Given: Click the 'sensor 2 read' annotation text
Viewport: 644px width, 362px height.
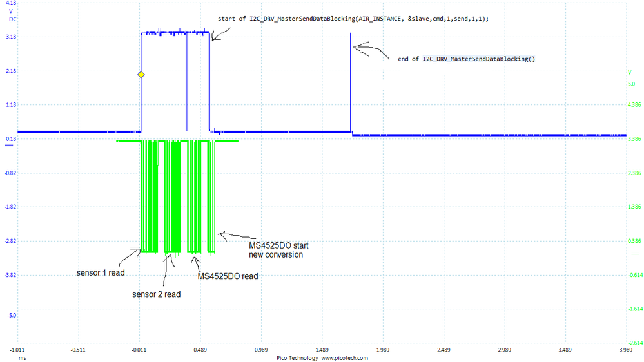Looking at the screenshot, I should click(x=157, y=294).
